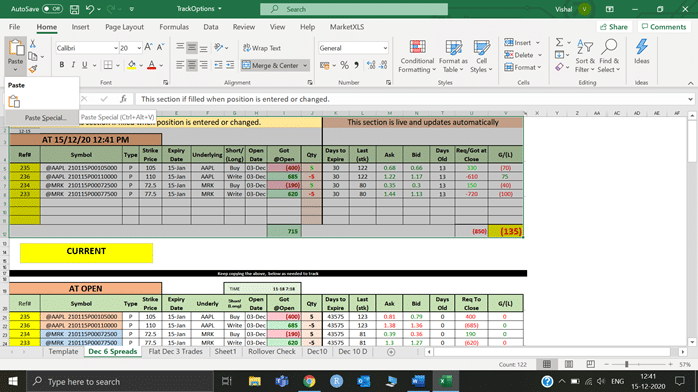Click the Paste icon in Paste dropdown
Screen dimensions: 698x392
point(14,101)
